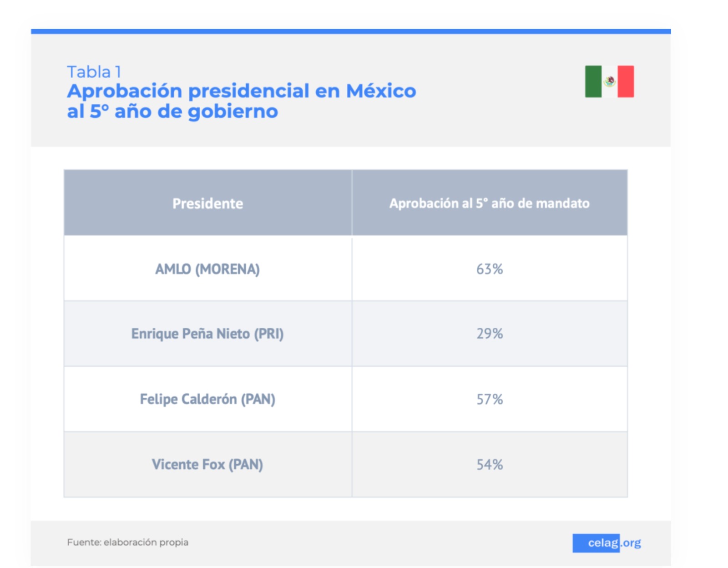Click the 57% approval value

pyautogui.click(x=490, y=399)
